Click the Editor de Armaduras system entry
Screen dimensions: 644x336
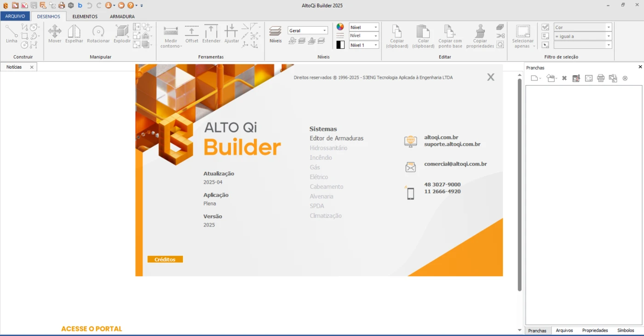click(336, 138)
